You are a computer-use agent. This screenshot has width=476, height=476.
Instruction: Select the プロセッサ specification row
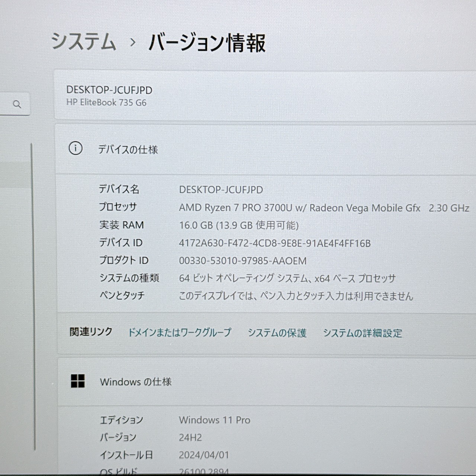click(x=260, y=208)
